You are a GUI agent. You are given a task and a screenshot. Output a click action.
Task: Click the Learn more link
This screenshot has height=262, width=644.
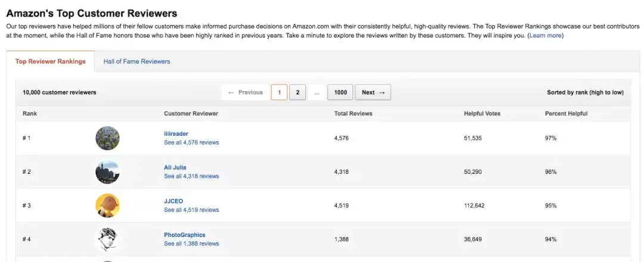[x=546, y=36]
